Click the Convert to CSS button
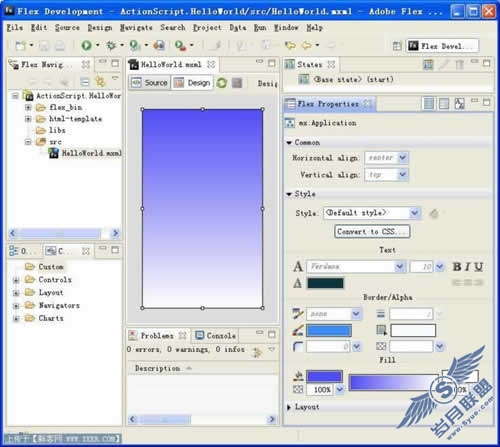Viewport: 500px width, 447px height. [372, 231]
